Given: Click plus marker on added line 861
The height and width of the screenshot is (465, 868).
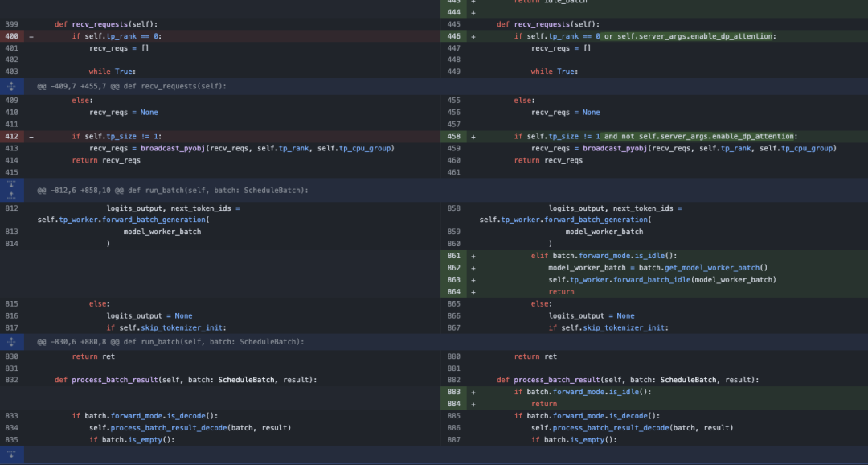Looking at the screenshot, I should tap(473, 256).
